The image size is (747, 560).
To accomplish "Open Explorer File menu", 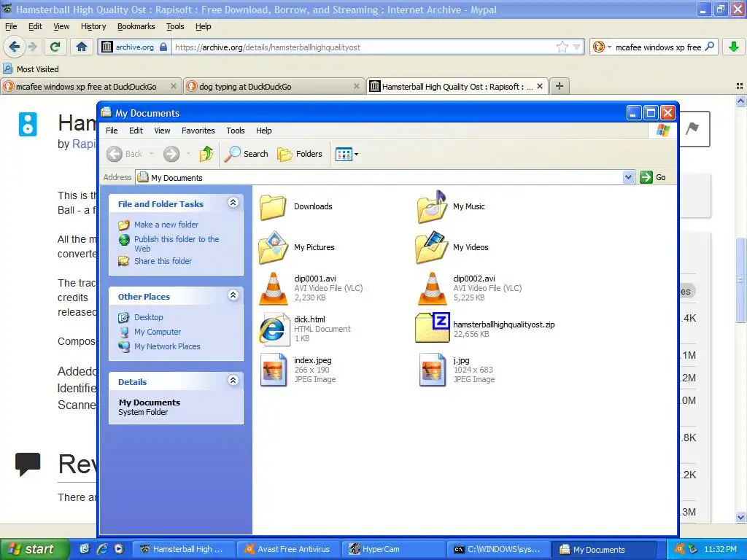I will tap(112, 131).
